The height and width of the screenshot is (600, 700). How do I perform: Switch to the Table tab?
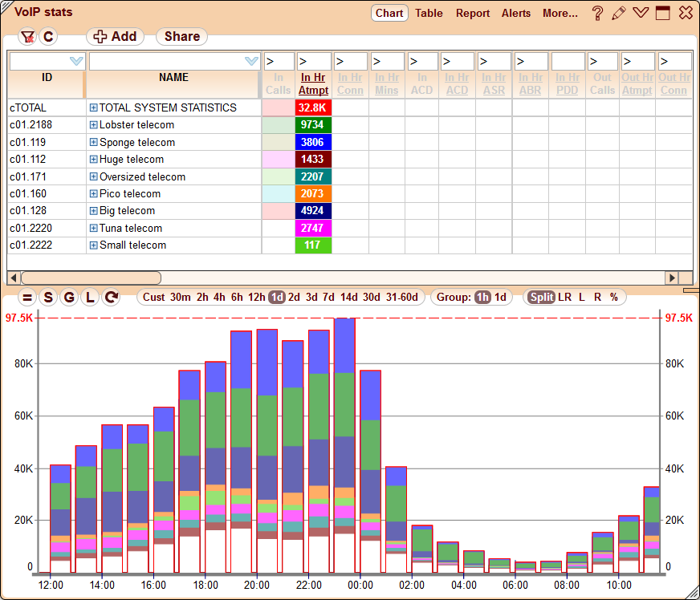(x=429, y=13)
